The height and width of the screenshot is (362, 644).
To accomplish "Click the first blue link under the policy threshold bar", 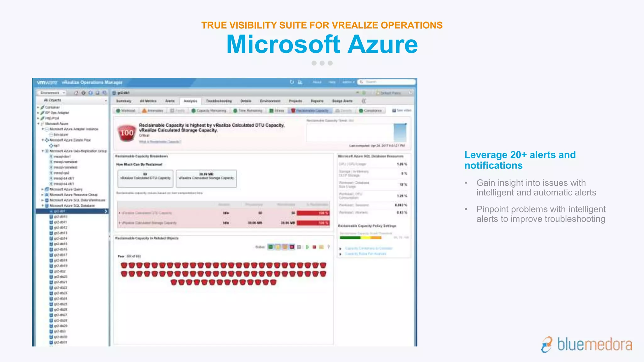I will [369, 248].
